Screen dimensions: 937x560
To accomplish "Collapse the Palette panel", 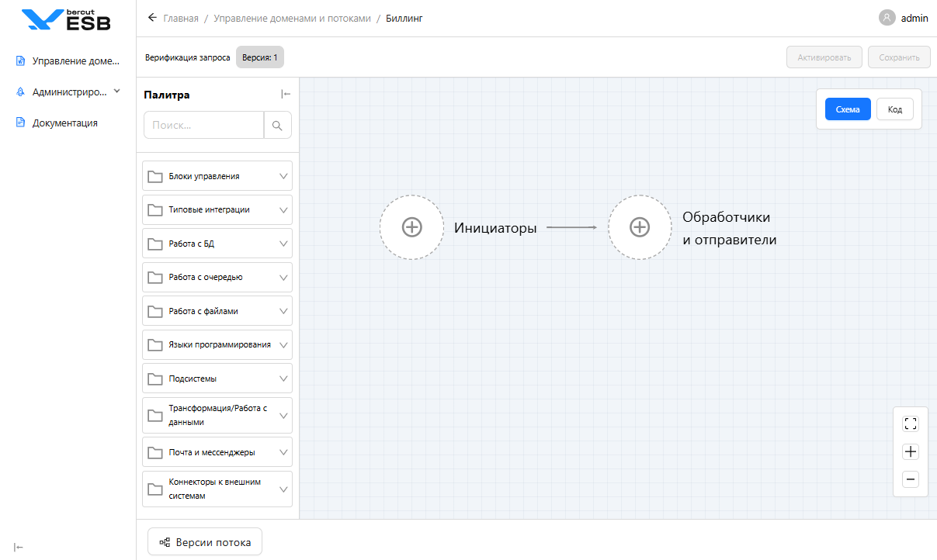I will click(286, 95).
